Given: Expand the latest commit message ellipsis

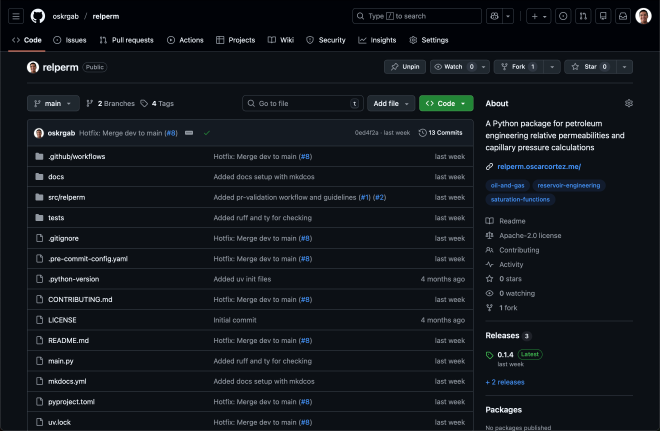Looking at the screenshot, I should 189,133.
